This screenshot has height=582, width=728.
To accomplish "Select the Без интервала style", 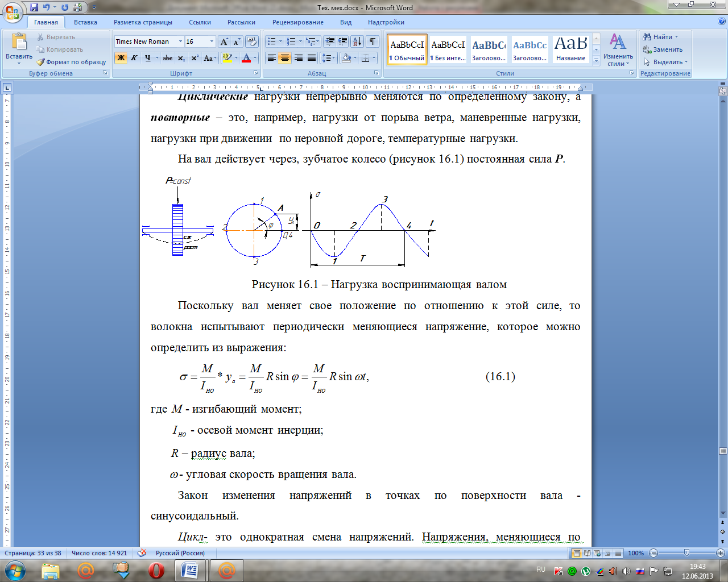I will [448, 49].
